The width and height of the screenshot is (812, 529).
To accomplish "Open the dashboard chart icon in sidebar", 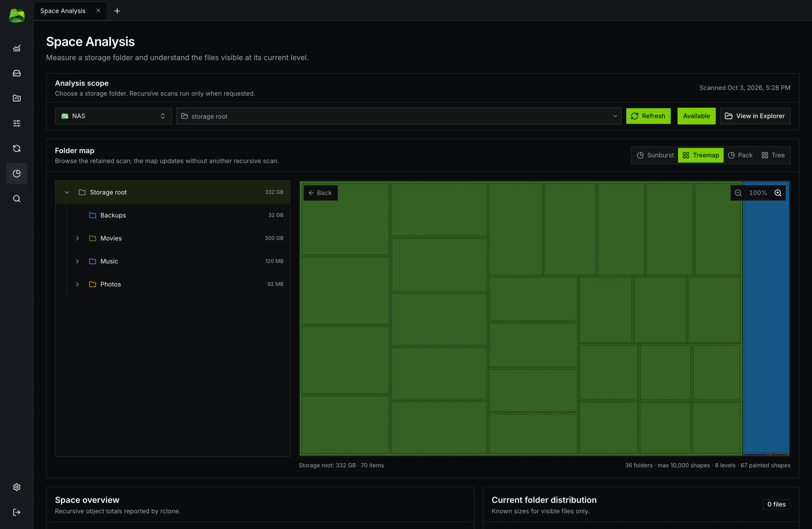I will [16, 48].
